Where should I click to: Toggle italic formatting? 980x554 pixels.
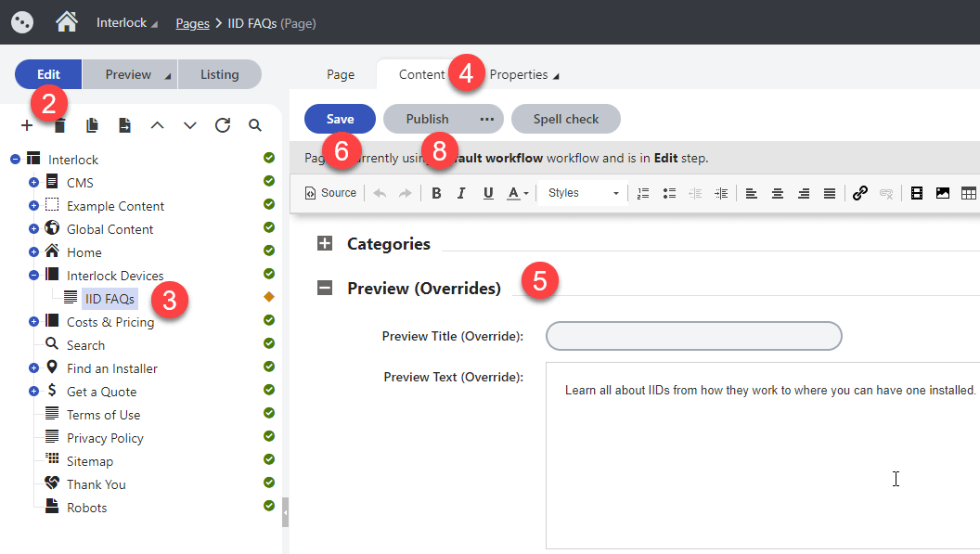coord(461,193)
